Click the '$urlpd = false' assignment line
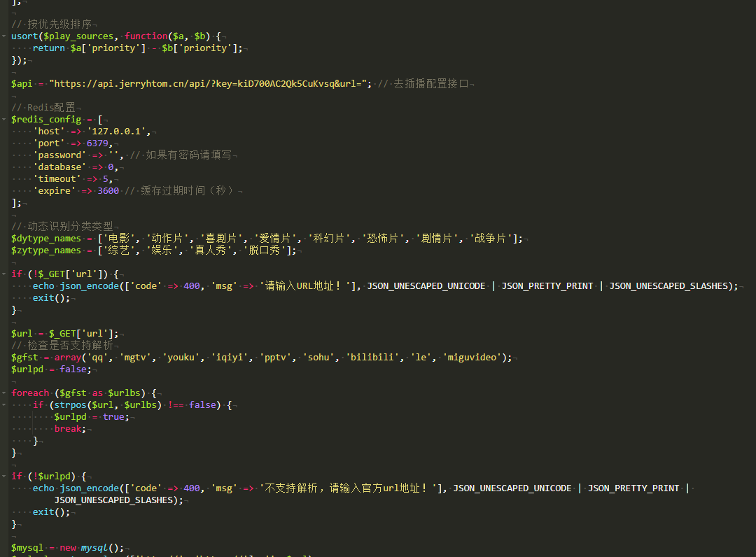756x557 pixels. point(49,369)
